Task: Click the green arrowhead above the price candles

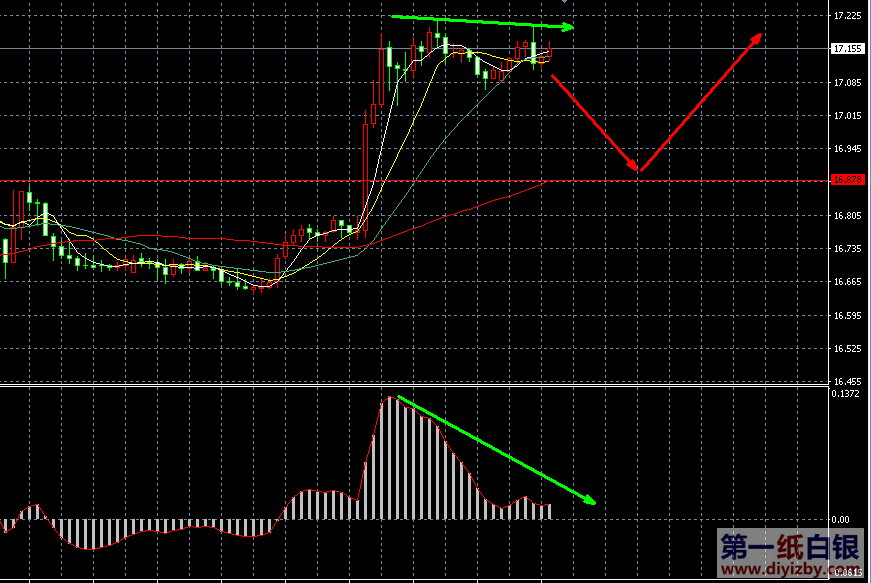Action: [x=568, y=27]
